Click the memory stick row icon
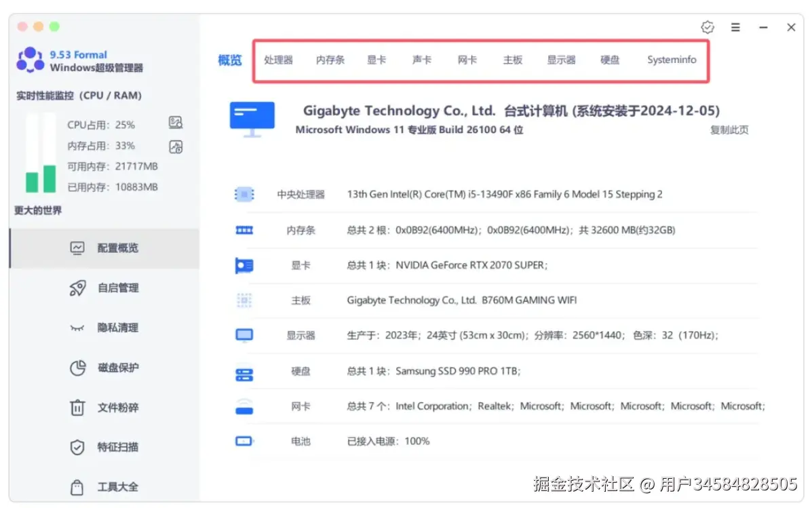 click(x=244, y=230)
